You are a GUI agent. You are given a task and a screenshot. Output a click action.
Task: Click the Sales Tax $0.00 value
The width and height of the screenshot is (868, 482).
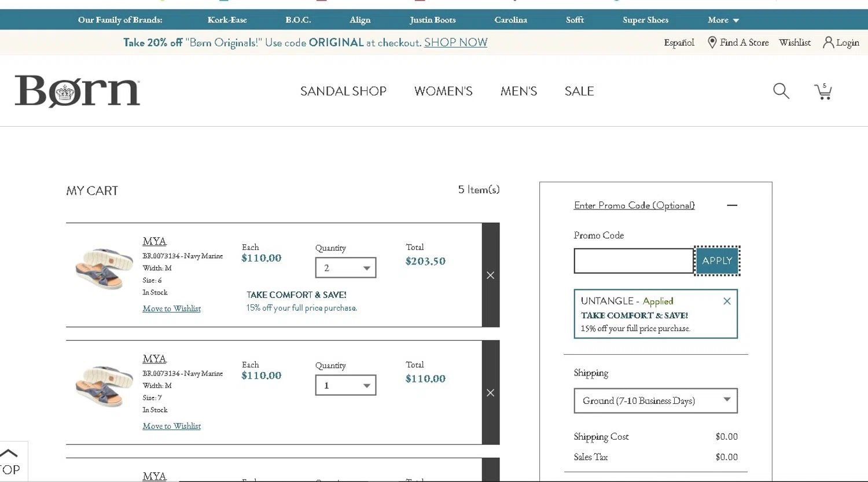726,457
